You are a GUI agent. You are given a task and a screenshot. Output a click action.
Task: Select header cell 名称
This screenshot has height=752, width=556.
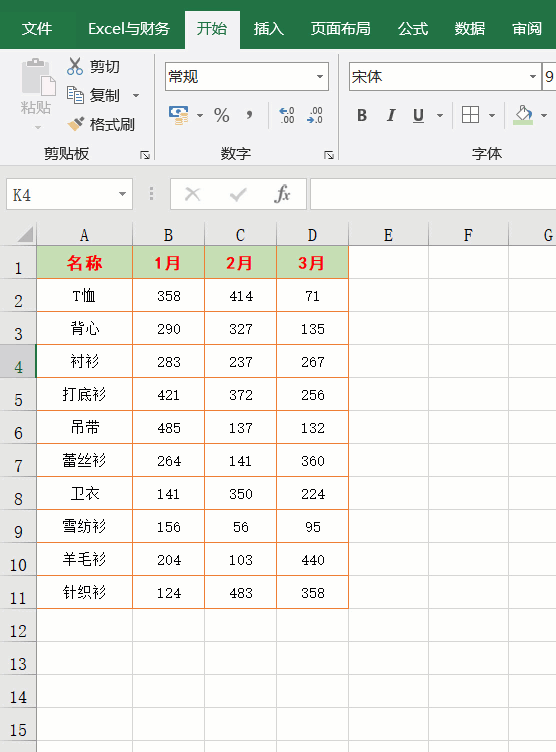click(x=84, y=262)
